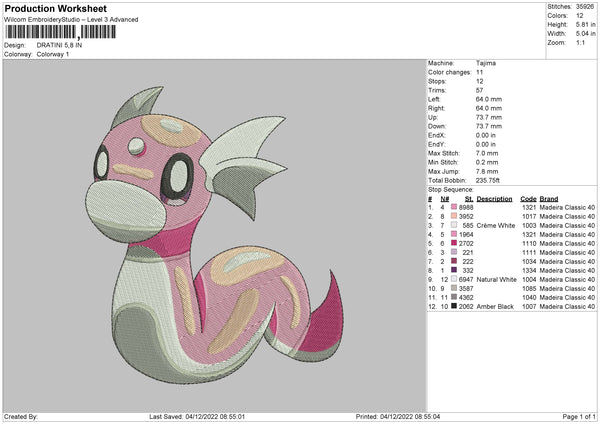Click the Dratini embroidery design preview
The width and height of the screenshot is (600, 424).
[214, 235]
